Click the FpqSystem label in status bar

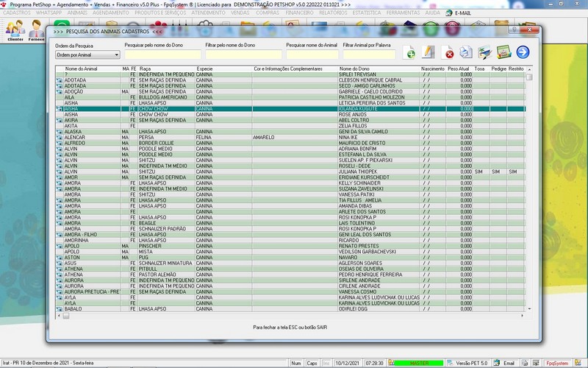557,363
